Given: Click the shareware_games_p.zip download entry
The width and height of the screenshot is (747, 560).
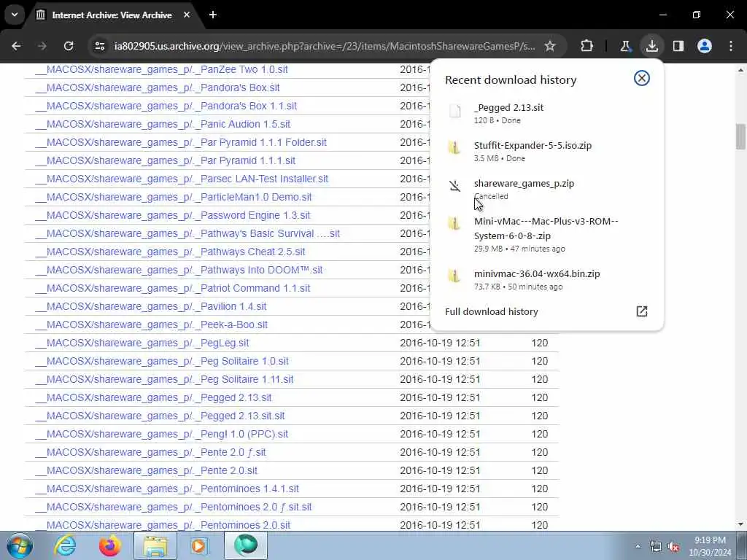Looking at the screenshot, I should tap(546, 190).
